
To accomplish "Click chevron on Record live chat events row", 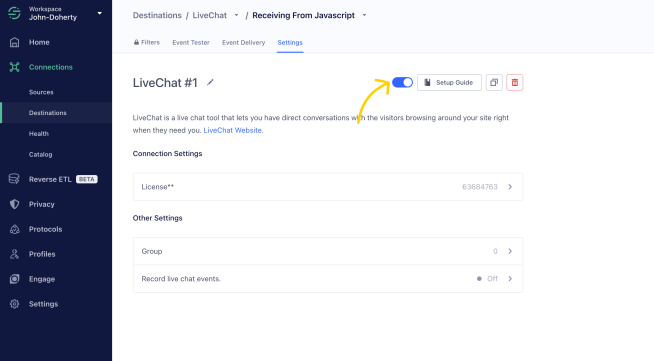I will tap(510, 279).
